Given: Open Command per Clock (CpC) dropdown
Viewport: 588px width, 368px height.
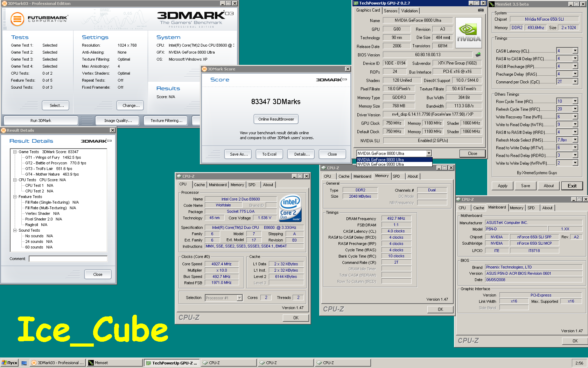Looking at the screenshot, I should coord(575,82).
